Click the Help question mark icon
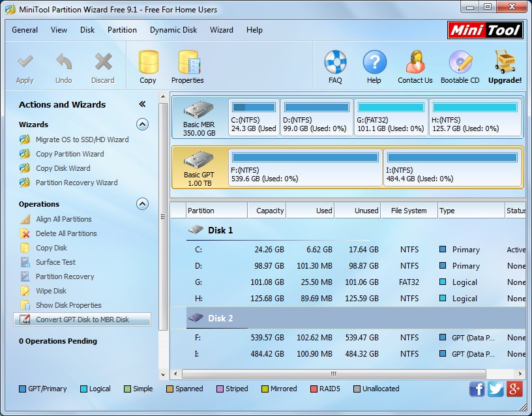The height and width of the screenshot is (416, 532). click(x=374, y=67)
